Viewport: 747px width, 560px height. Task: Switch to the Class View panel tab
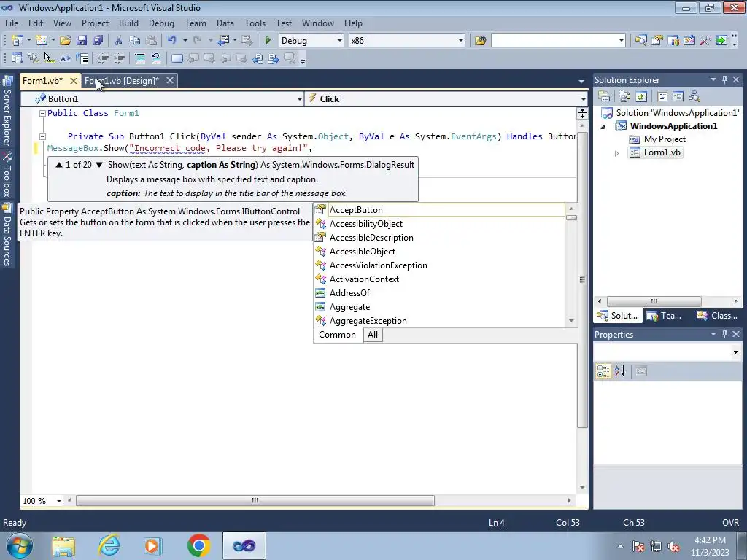718,315
